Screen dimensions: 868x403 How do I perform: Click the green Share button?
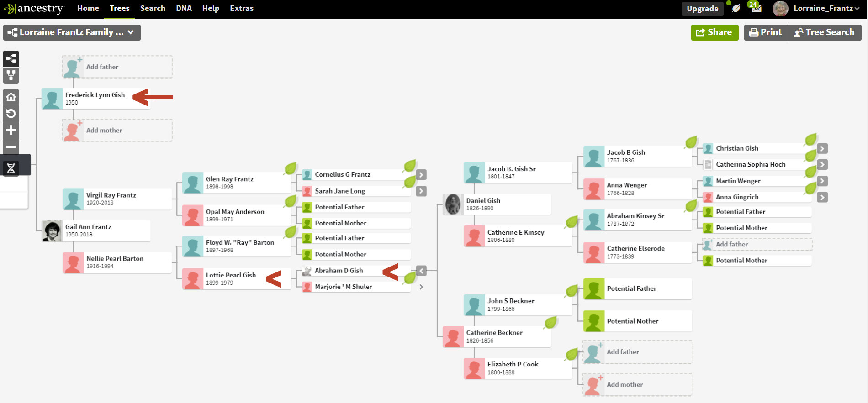pyautogui.click(x=714, y=32)
